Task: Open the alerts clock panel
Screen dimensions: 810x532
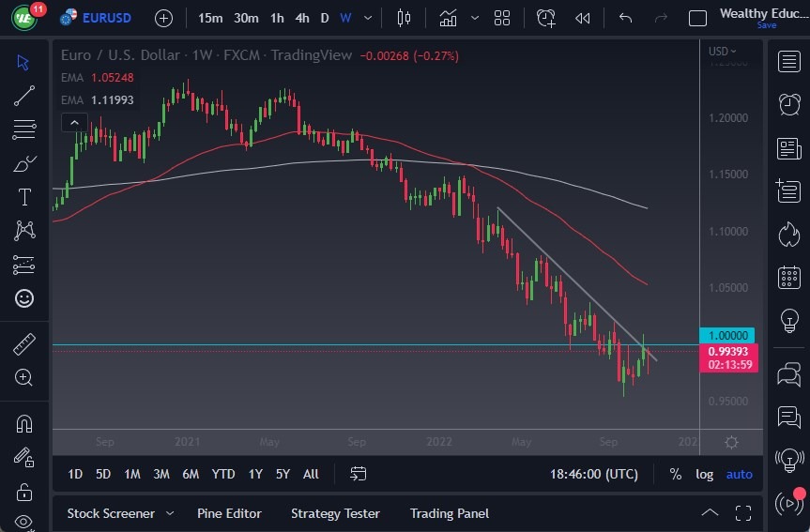Action: 789,104
